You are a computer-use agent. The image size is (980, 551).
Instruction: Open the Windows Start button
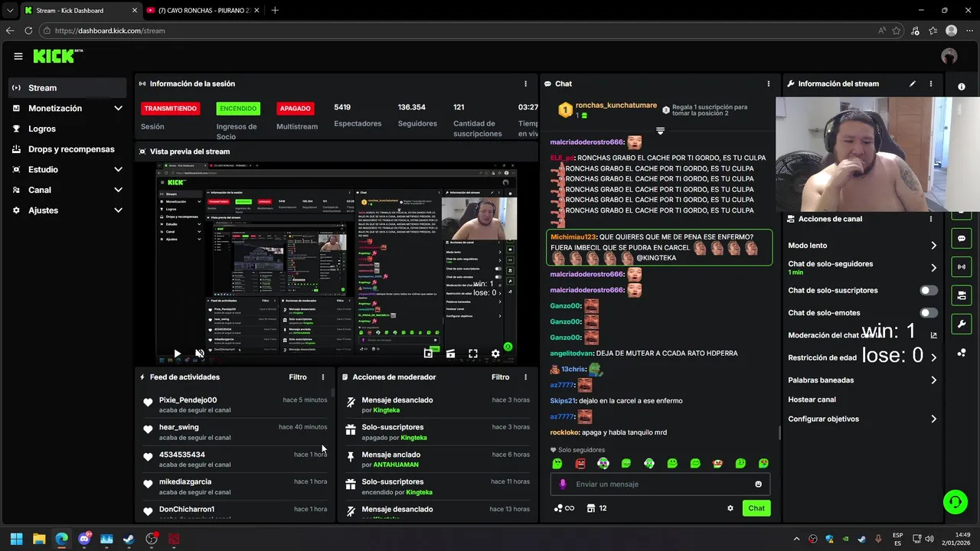click(x=17, y=539)
